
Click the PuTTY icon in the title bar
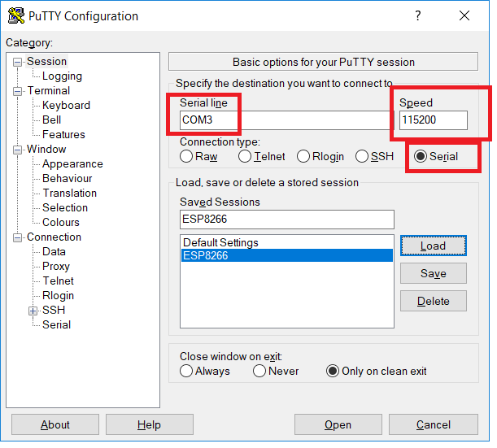(15, 15)
